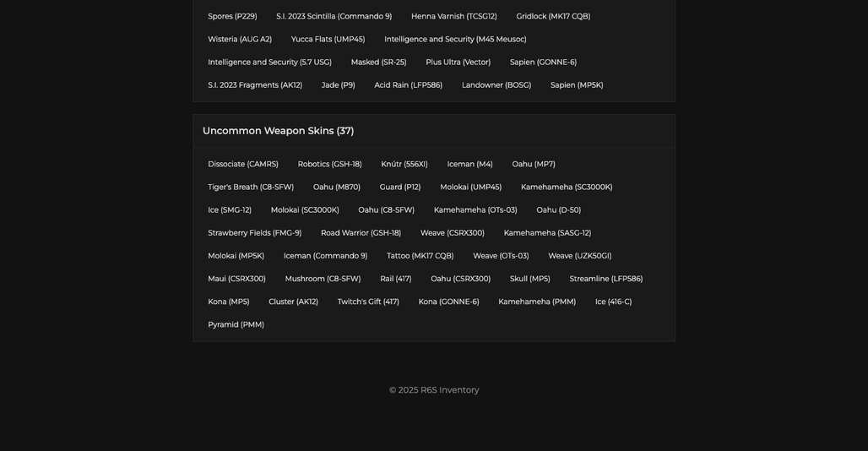This screenshot has height=451, width=868.
Task: Select the Jade (P9) skin
Action: point(339,85)
